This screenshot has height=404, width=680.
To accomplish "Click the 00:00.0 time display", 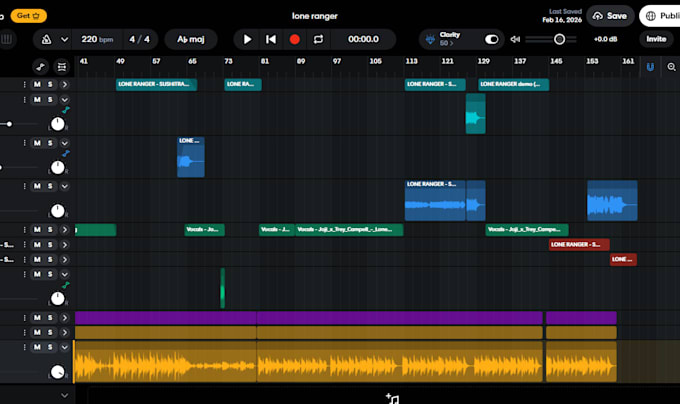I will pyautogui.click(x=363, y=39).
